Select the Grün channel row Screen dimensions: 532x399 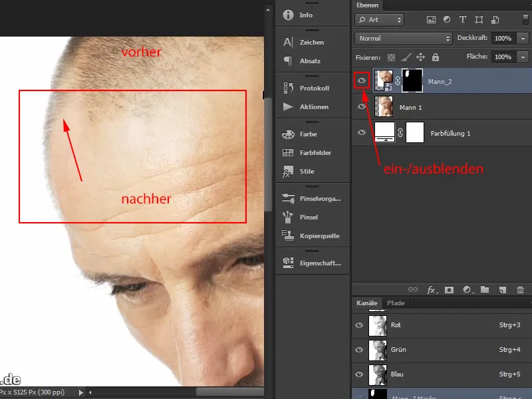click(442, 350)
